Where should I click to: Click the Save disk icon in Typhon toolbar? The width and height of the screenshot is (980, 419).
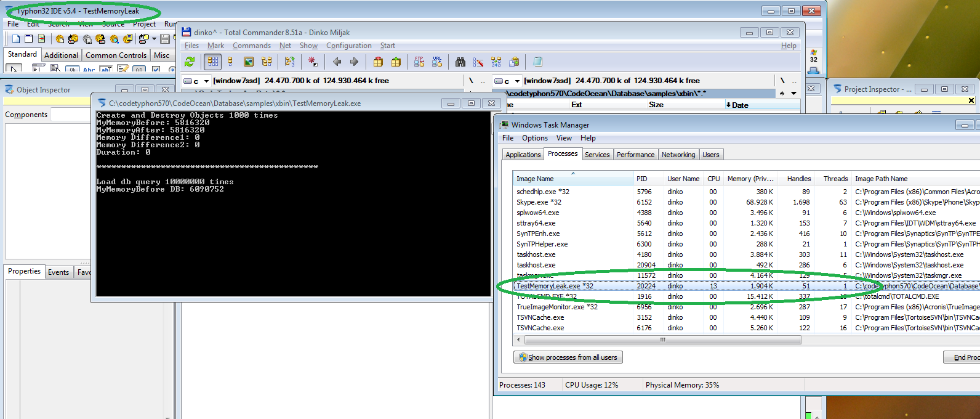(165, 39)
